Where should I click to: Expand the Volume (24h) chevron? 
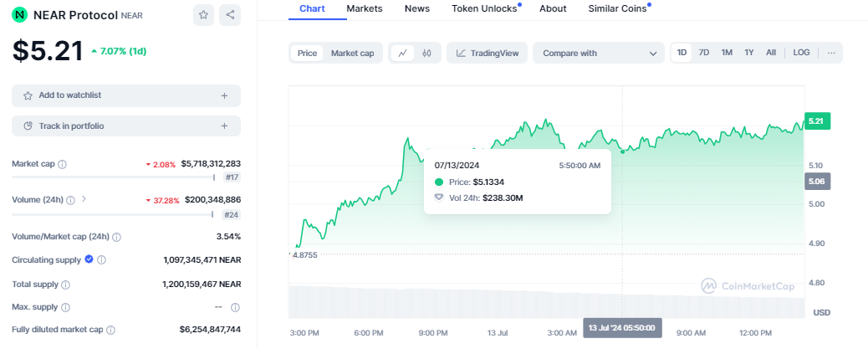pos(84,199)
